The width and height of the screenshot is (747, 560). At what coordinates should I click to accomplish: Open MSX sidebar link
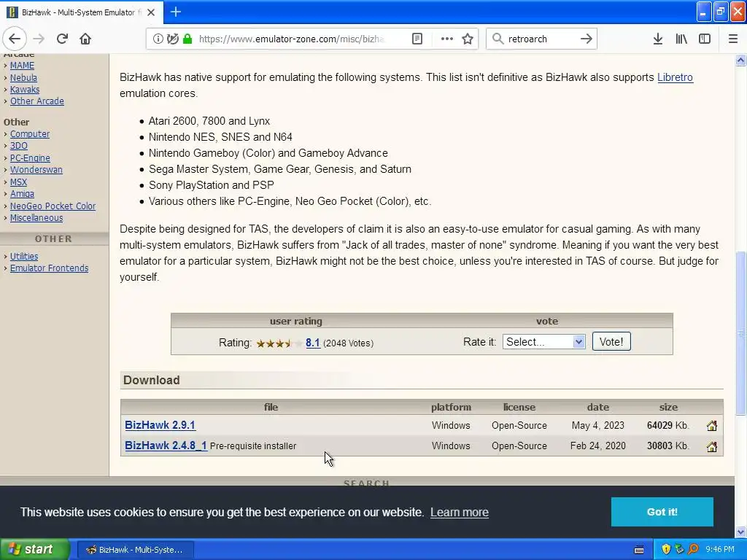pyautogui.click(x=18, y=182)
